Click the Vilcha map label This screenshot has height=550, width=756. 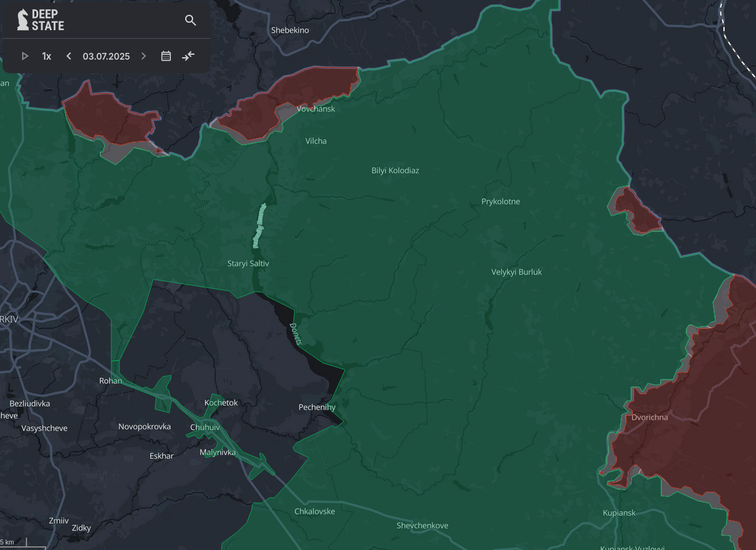pyautogui.click(x=316, y=141)
